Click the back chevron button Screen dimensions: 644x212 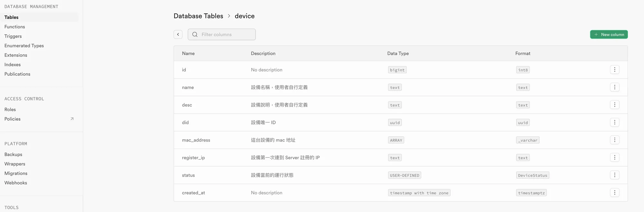178,34
